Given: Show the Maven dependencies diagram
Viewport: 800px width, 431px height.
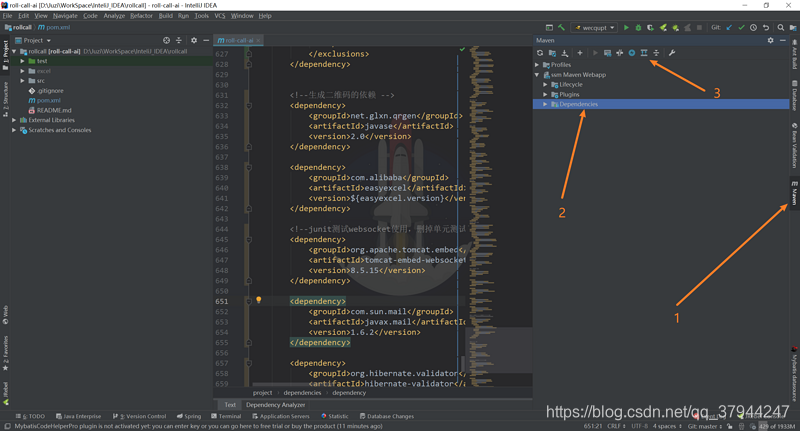Looking at the screenshot, I should (x=644, y=53).
